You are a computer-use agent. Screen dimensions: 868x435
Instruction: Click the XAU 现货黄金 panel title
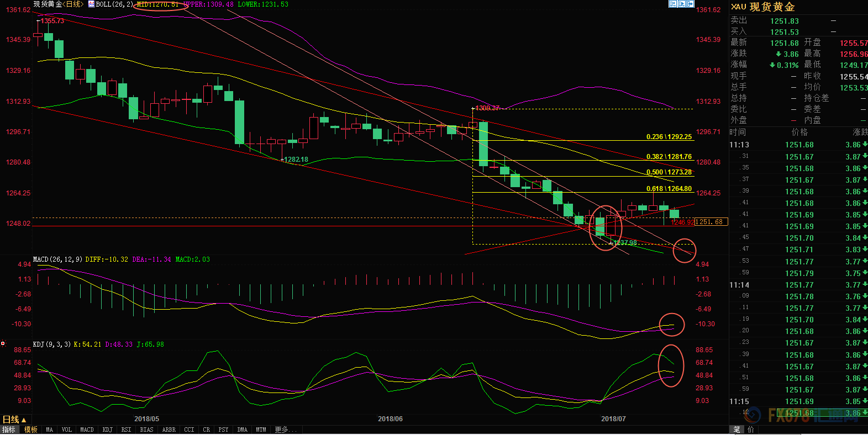(762, 7)
